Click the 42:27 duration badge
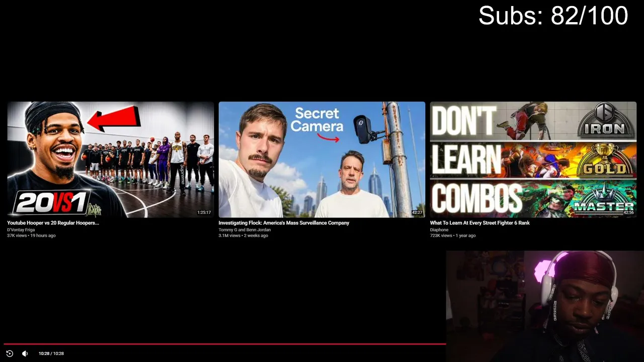Image resolution: width=644 pixels, height=362 pixels. pyautogui.click(x=417, y=213)
